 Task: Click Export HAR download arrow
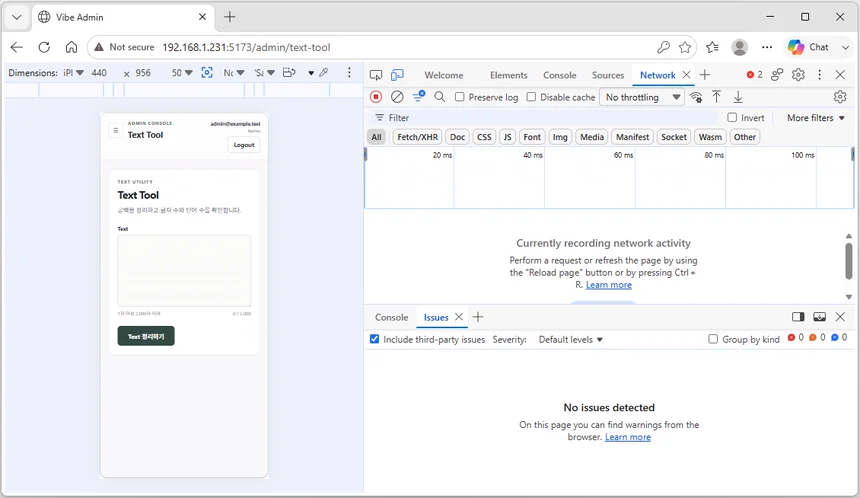(x=738, y=97)
